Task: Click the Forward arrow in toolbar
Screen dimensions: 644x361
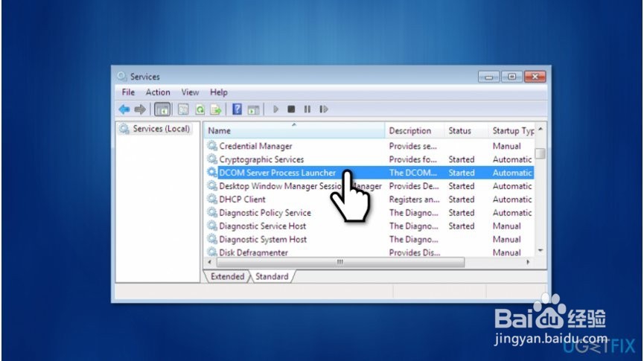Action: (x=140, y=109)
